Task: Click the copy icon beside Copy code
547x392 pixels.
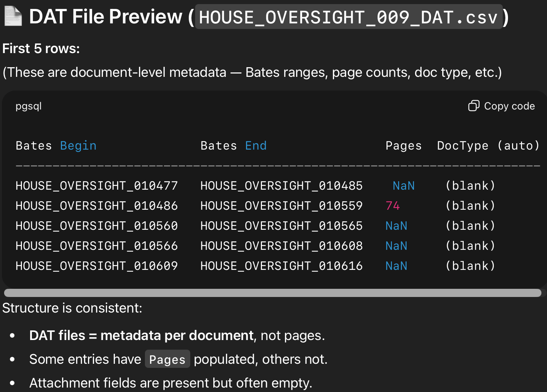Action: tap(474, 106)
